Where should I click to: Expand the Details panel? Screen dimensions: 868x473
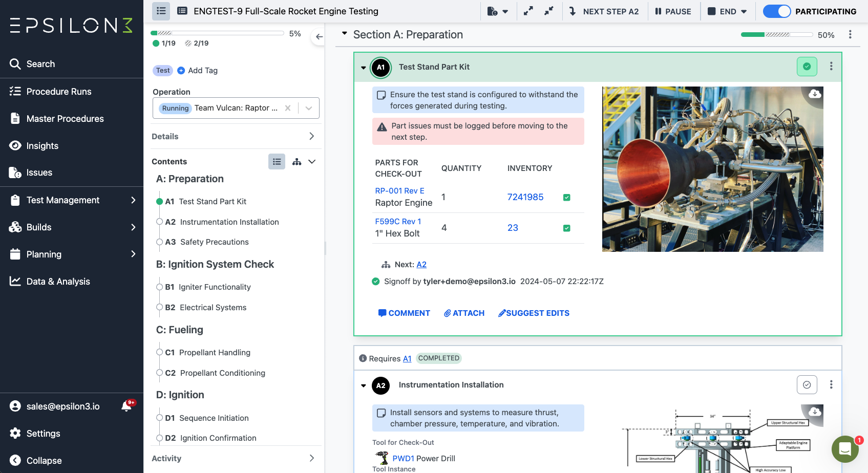[x=311, y=136]
